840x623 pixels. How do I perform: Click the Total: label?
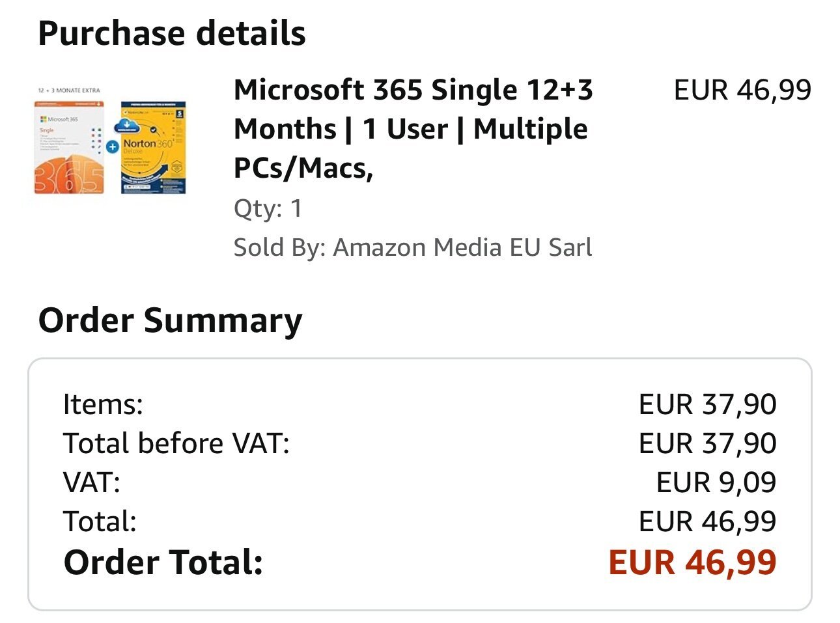coord(100,521)
